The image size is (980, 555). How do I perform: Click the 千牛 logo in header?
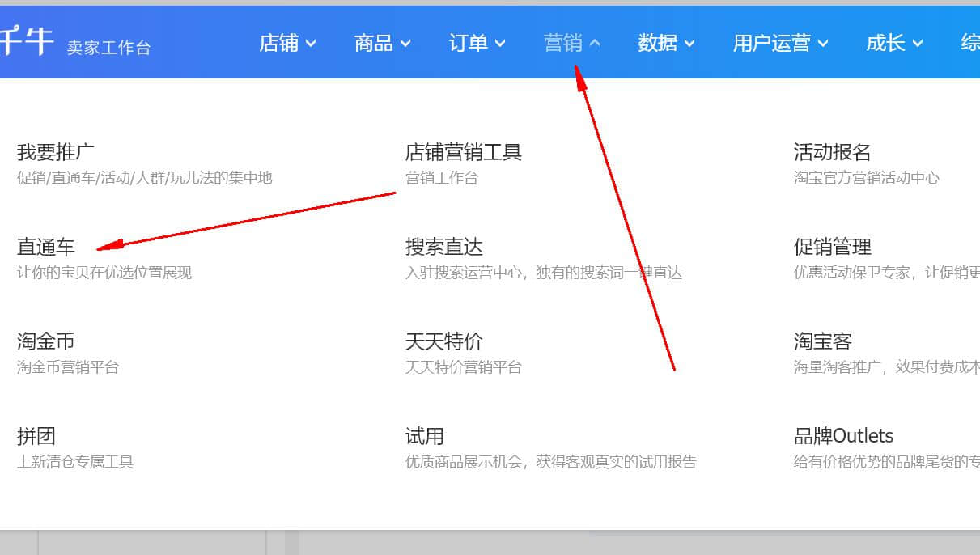pos(28,41)
